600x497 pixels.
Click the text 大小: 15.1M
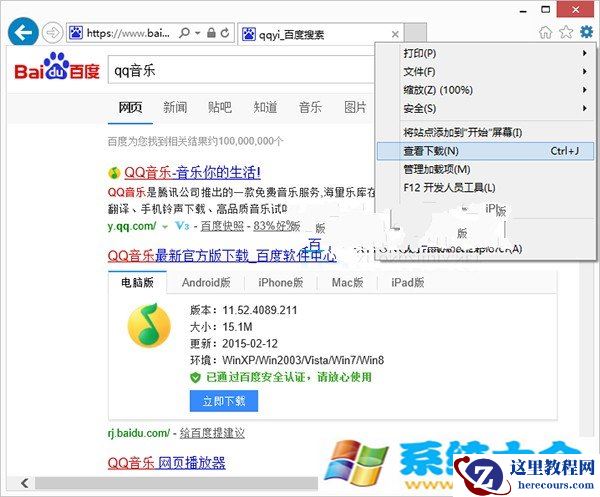tap(221, 327)
